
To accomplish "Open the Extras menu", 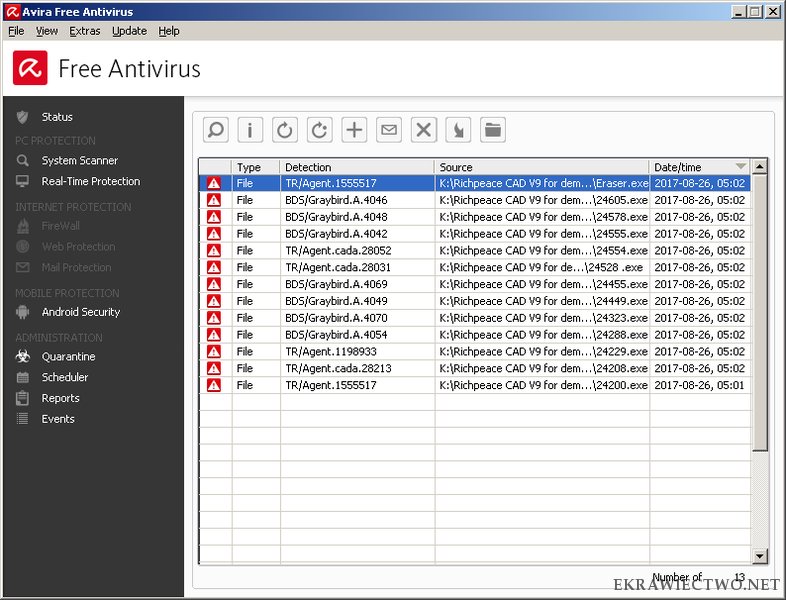I will click(x=85, y=31).
